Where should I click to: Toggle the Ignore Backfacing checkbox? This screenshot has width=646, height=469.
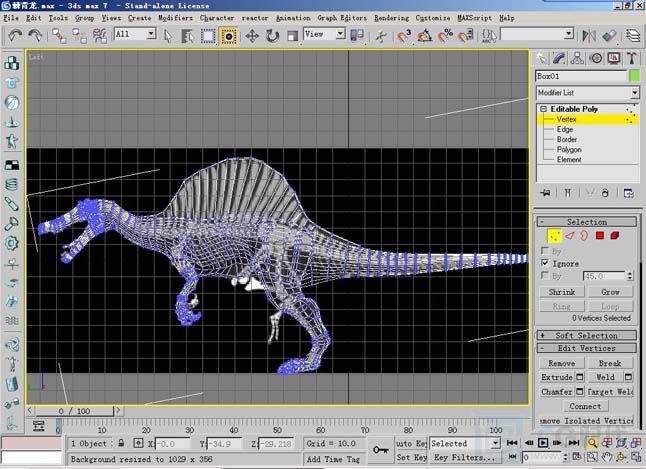(545, 263)
